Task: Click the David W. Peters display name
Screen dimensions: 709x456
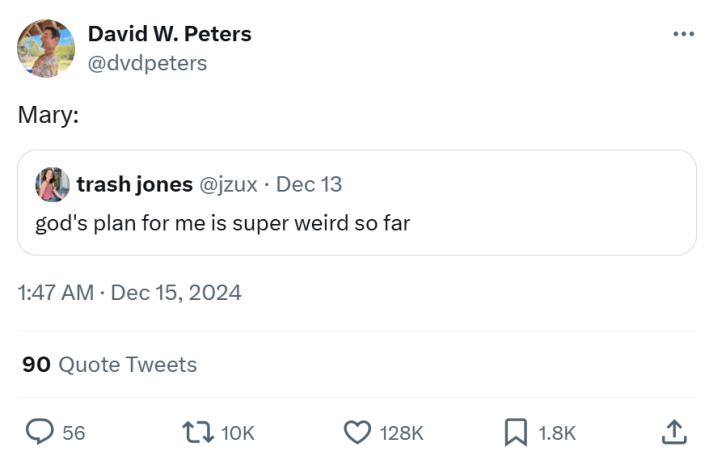Action: coord(169,33)
